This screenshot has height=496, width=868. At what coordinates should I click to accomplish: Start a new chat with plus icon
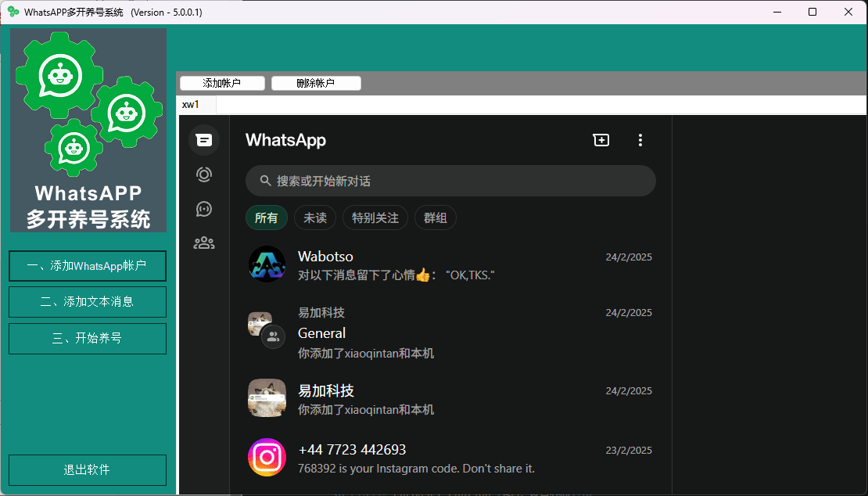pyautogui.click(x=601, y=140)
